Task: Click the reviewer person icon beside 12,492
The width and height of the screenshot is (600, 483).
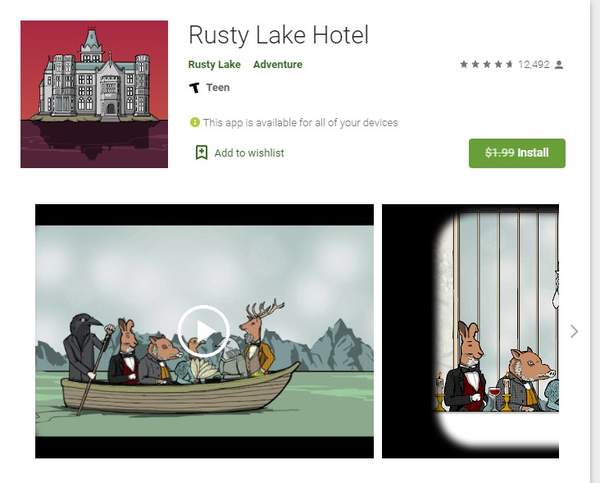Action: click(559, 65)
